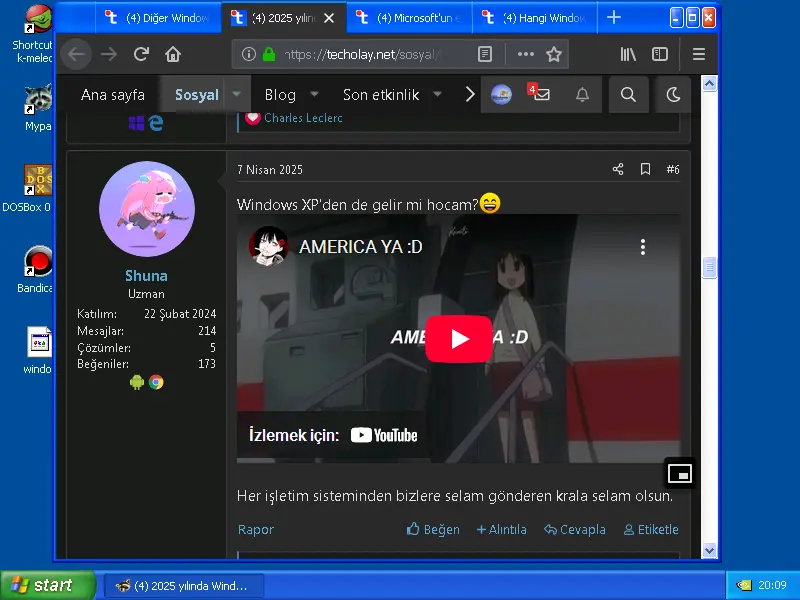Image resolution: width=800 pixels, height=600 pixels.
Task: Go to Ana sayfa in the site menu
Action: pyautogui.click(x=113, y=94)
